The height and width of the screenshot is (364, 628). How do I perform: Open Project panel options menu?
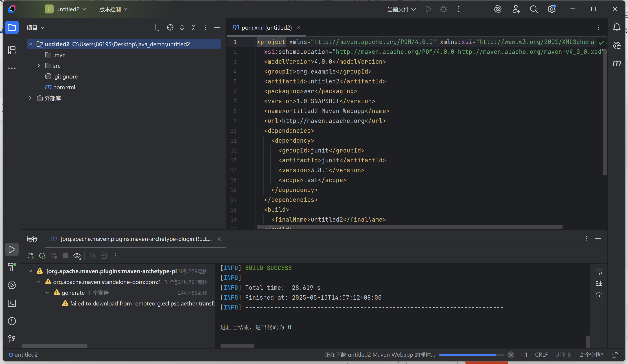pos(205,27)
